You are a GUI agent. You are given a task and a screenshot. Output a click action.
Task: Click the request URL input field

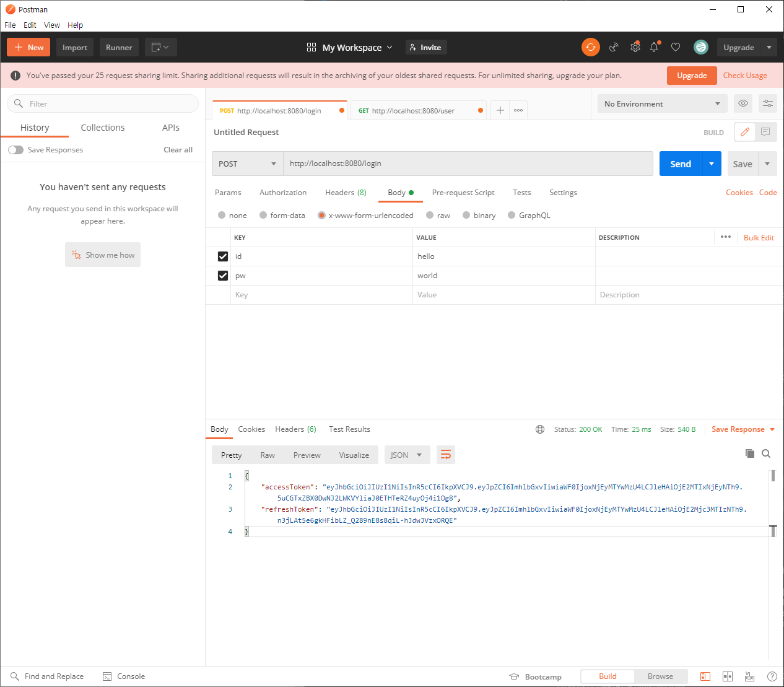pos(468,164)
